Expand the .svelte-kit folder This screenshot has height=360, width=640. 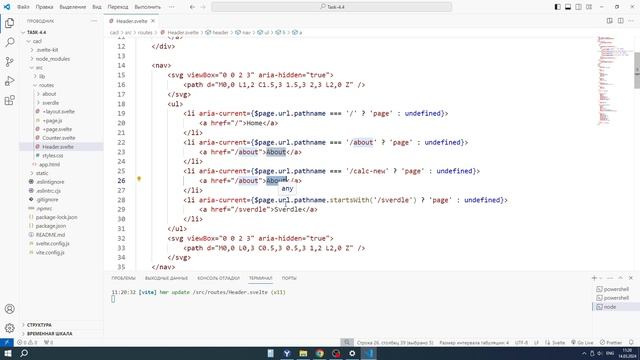pos(47,50)
